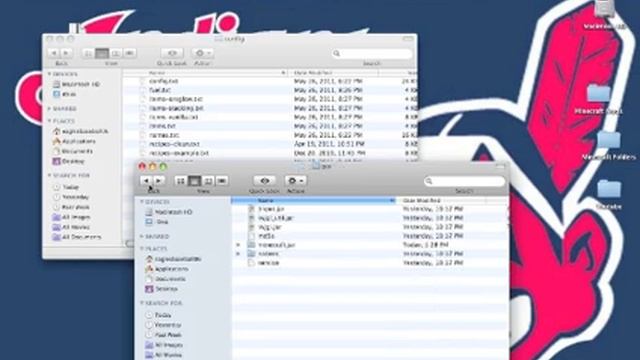Switch bin window to list view
This screenshot has height=360, width=640.
pos(194,180)
